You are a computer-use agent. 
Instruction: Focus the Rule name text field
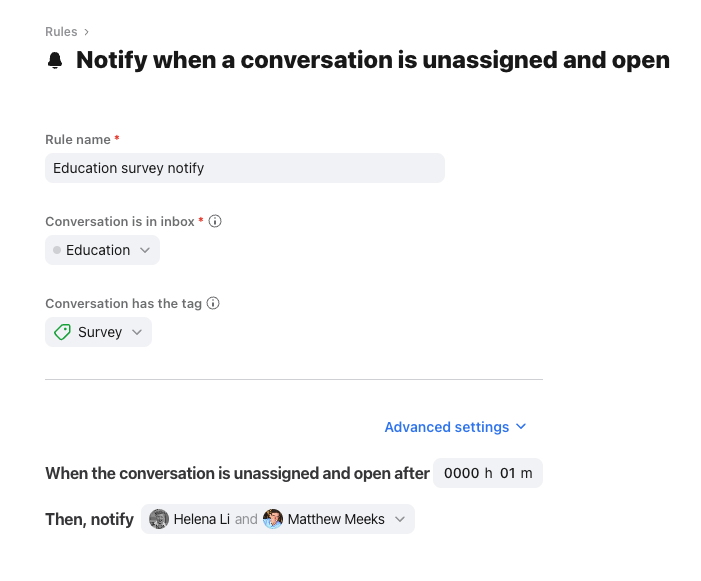coord(244,168)
